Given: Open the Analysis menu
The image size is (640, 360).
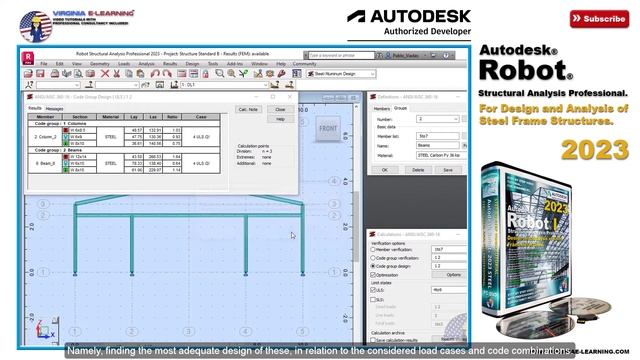Looking at the screenshot, I should pos(146,64).
